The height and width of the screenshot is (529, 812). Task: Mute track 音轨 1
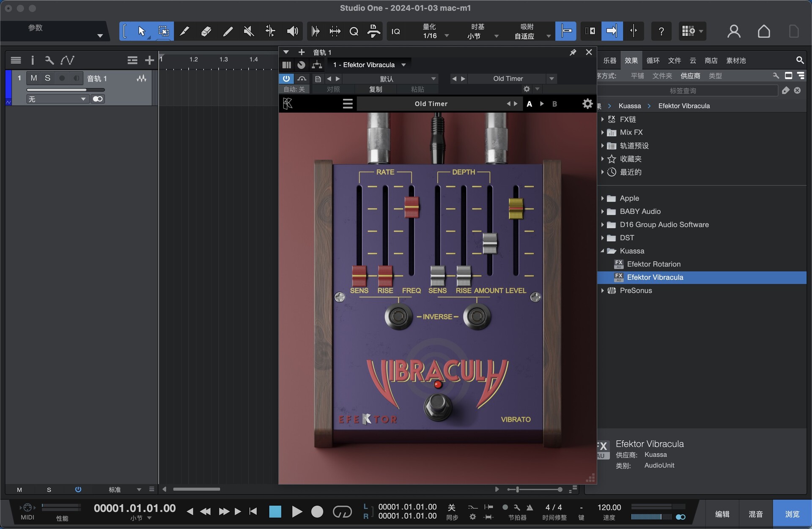point(34,78)
